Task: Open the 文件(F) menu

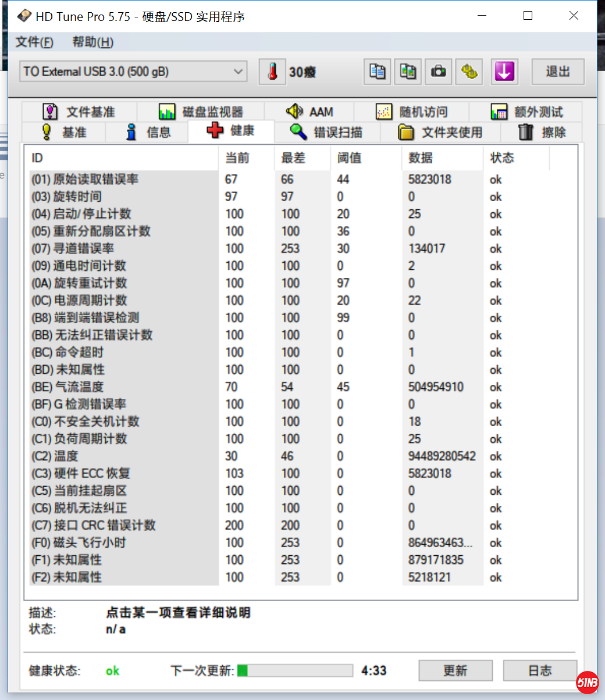Action: (34, 42)
